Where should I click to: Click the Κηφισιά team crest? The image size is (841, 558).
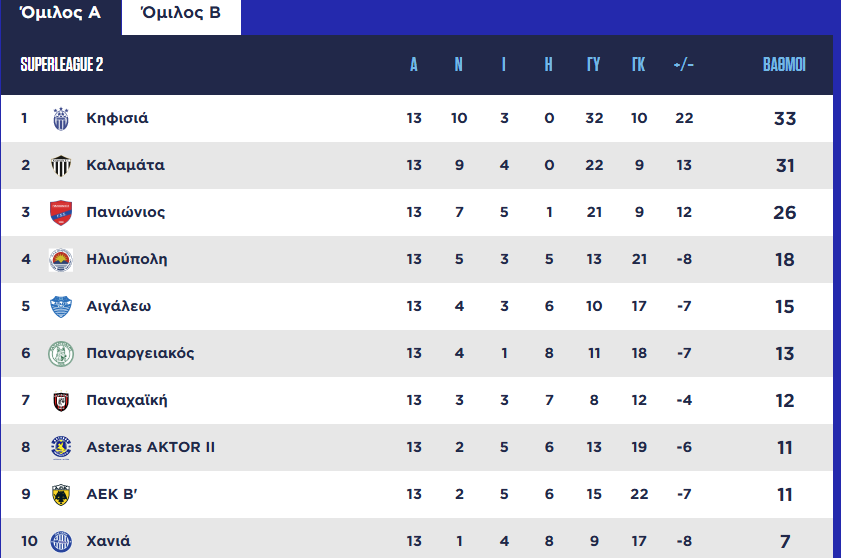(61, 119)
